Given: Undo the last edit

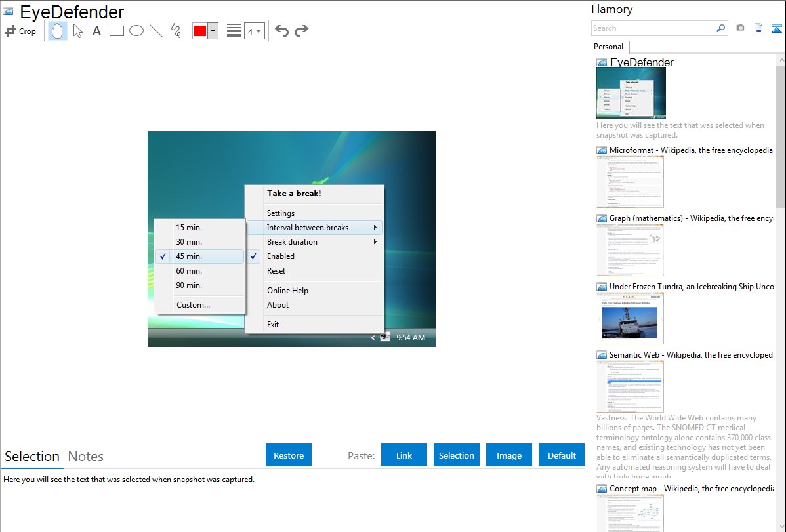Looking at the screenshot, I should (281, 31).
